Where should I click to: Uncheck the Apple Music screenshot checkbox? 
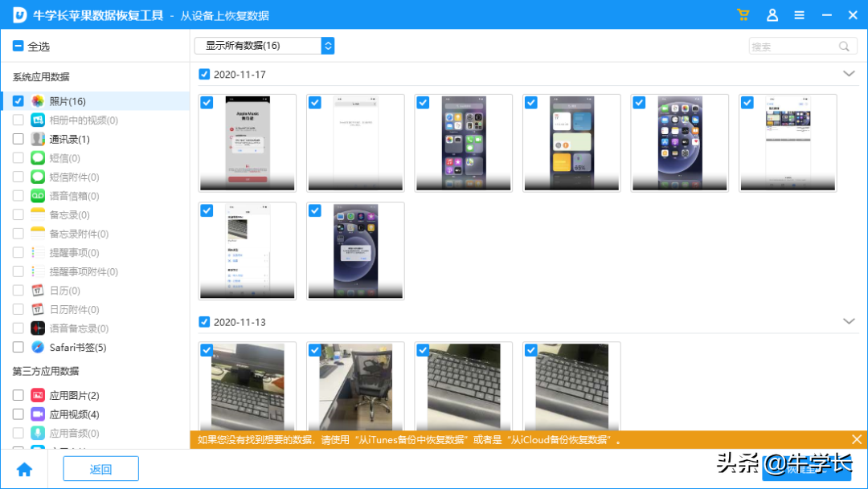(207, 102)
